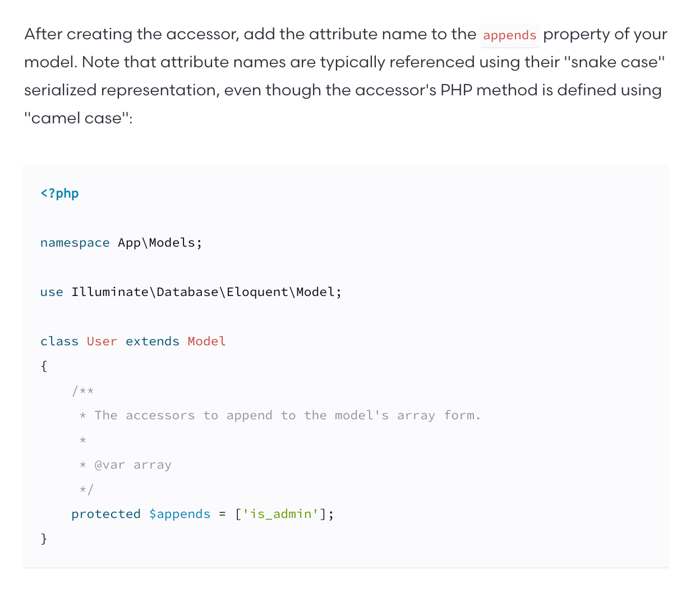Viewport: 700px width, 592px height.
Task: Click the 'protected' keyword
Action: click(106, 514)
